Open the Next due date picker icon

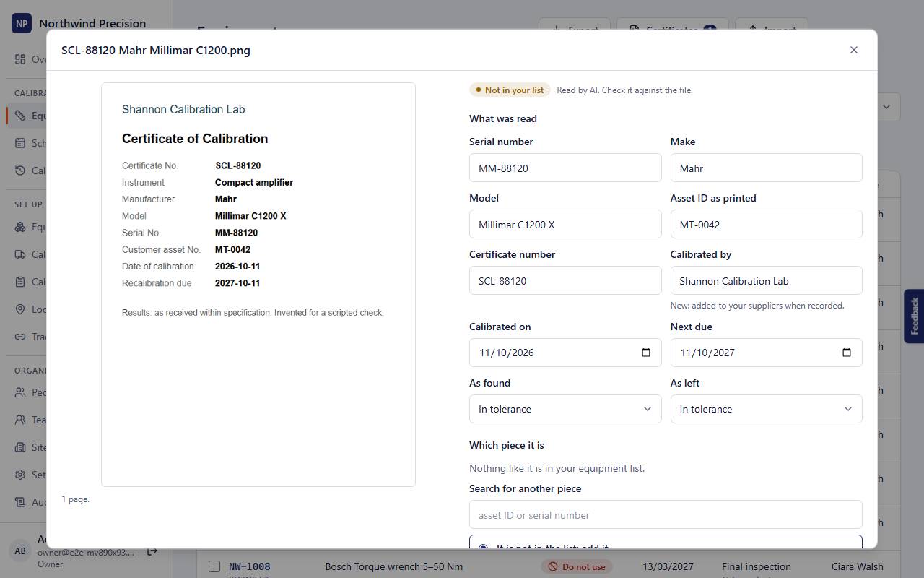[847, 353]
